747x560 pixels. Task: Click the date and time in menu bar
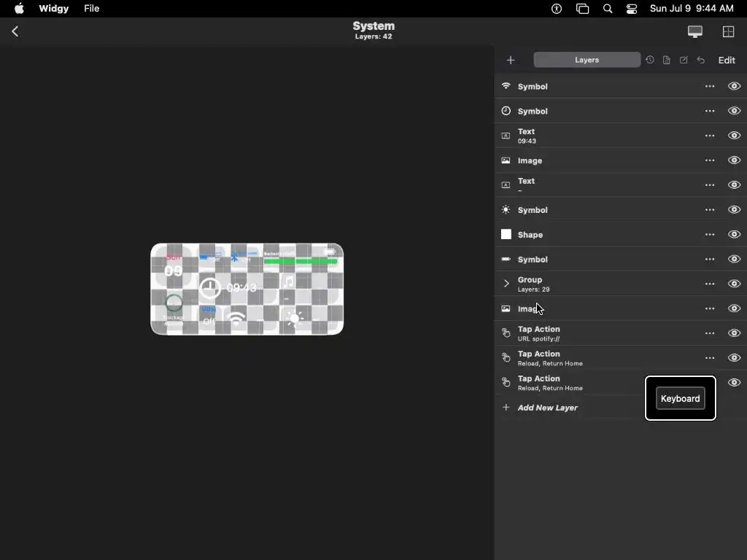[692, 9]
